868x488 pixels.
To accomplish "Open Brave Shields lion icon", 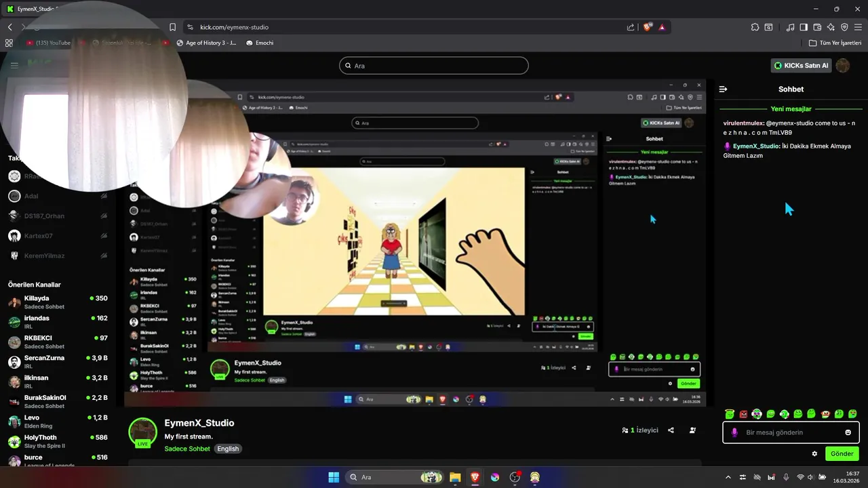I will pyautogui.click(x=647, y=27).
